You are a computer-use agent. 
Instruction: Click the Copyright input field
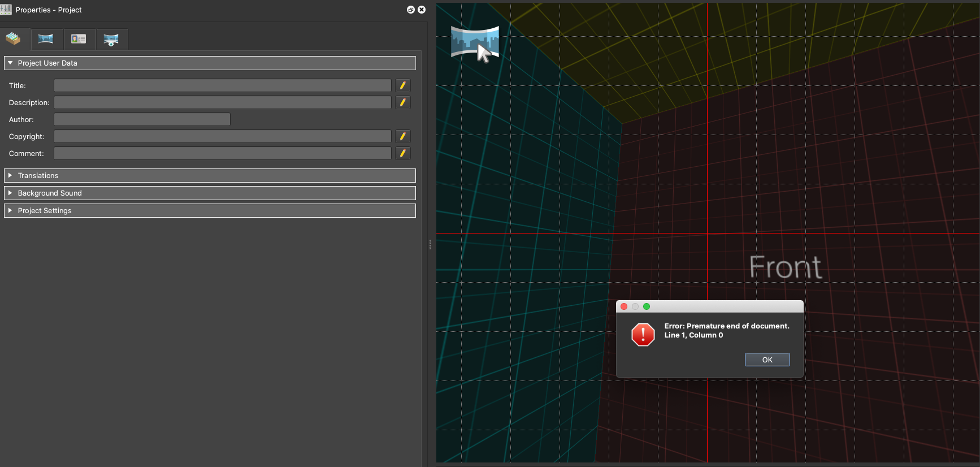[223, 136]
